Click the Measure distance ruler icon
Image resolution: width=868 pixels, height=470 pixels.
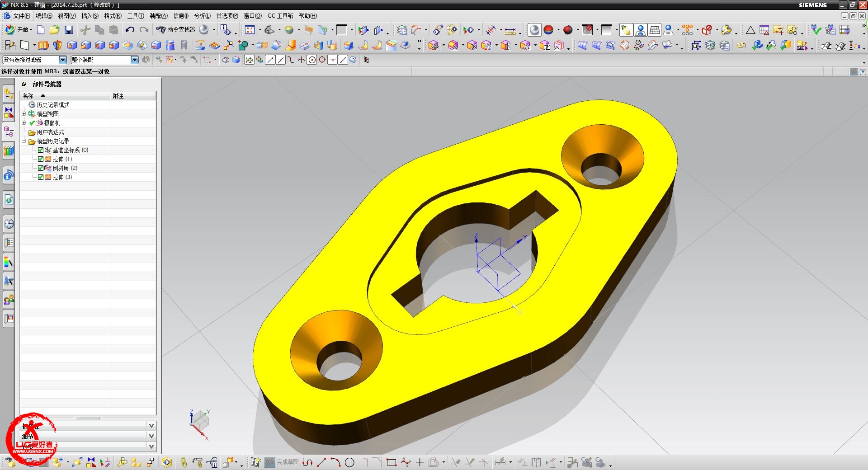[510, 30]
